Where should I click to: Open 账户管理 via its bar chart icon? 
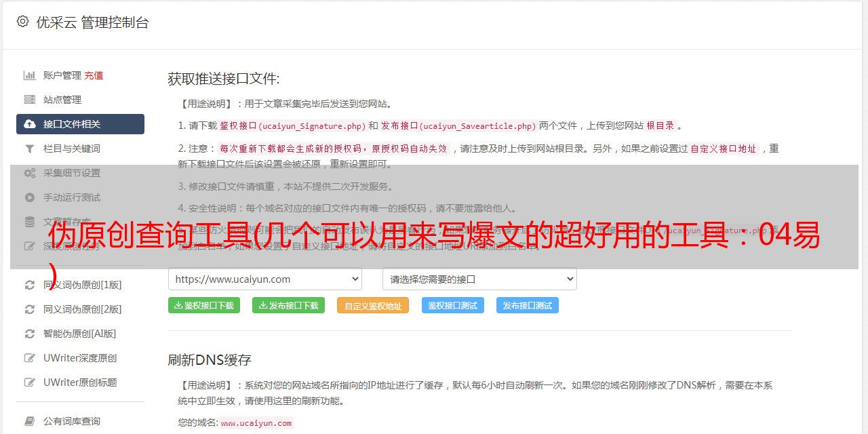click(29, 75)
